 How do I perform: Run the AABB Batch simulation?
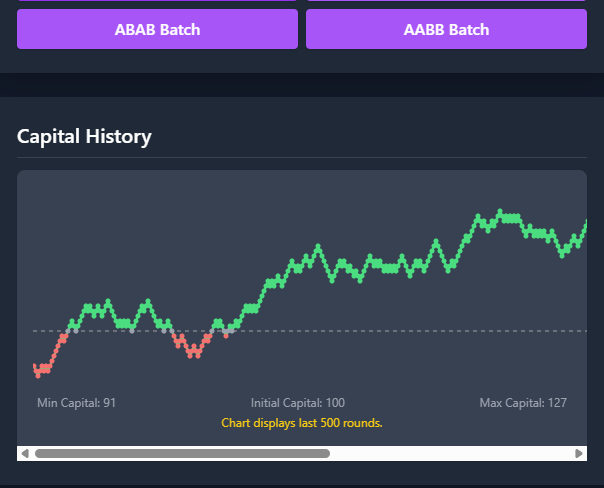pos(446,29)
